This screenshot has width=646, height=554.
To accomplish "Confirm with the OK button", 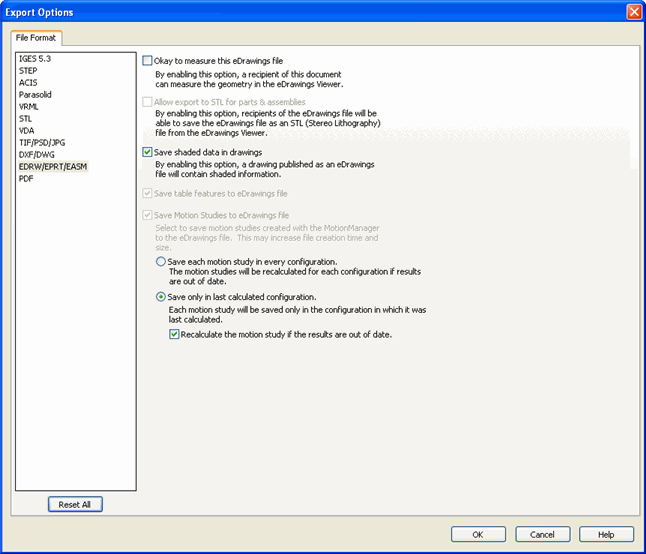I will [x=478, y=535].
